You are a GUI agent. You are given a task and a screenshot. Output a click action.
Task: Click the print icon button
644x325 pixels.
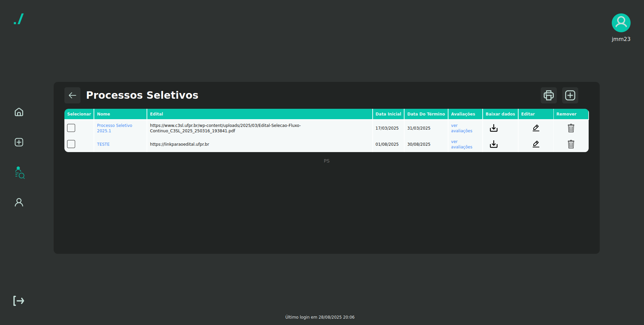[x=549, y=95]
